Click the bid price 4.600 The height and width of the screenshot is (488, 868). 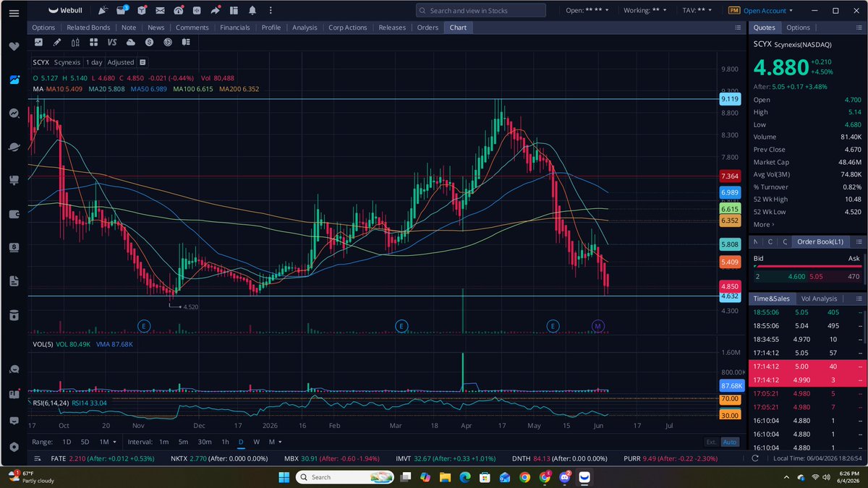(x=796, y=276)
